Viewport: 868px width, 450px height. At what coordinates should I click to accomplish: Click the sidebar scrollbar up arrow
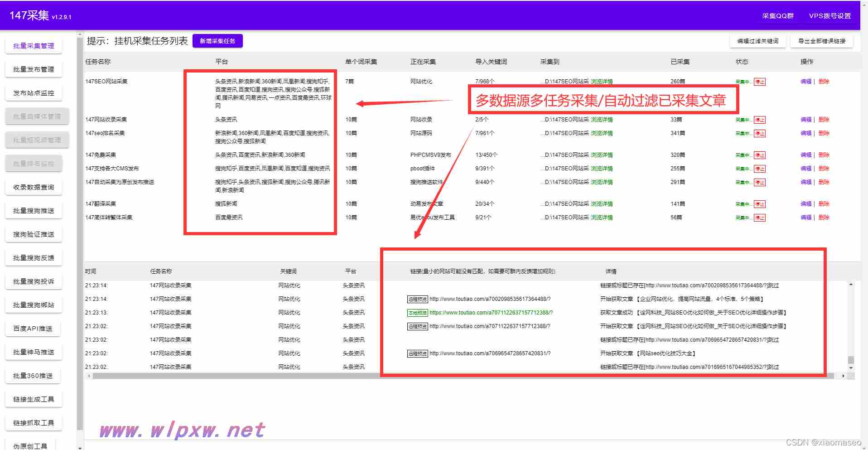[80, 34]
